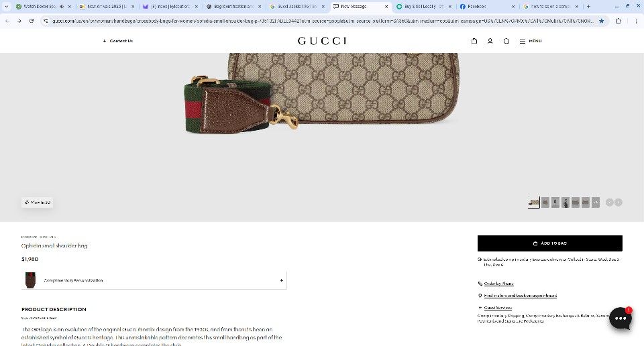
Task: Click the search magnifier icon in header
Action: click(x=506, y=41)
